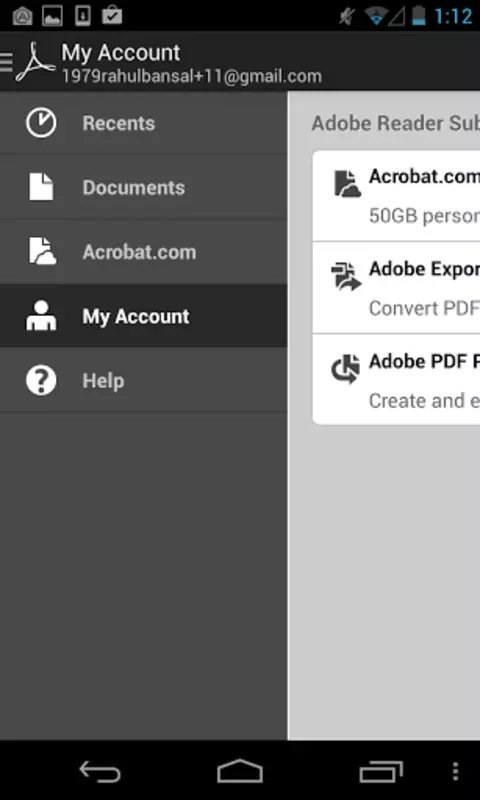This screenshot has height=800, width=480.
Task: Select the My Account drawer entry
Action: (x=143, y=316)
